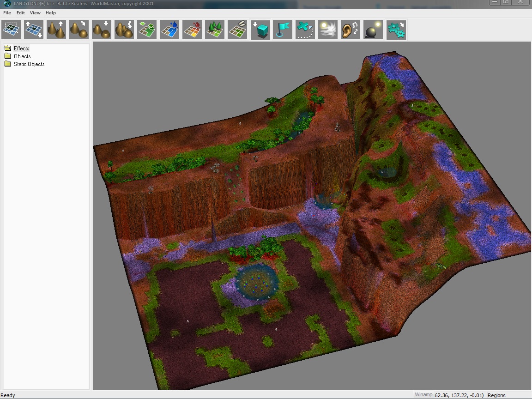
Task: Select the Effects folder in tree
Action: click(21, 48)
